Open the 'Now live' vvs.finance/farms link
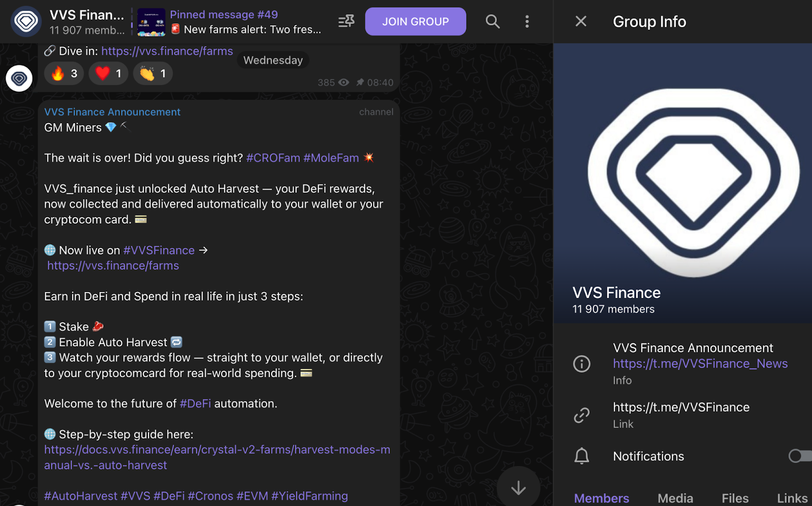The width and height of the screenshot is (812, 506). click(113, 266)
